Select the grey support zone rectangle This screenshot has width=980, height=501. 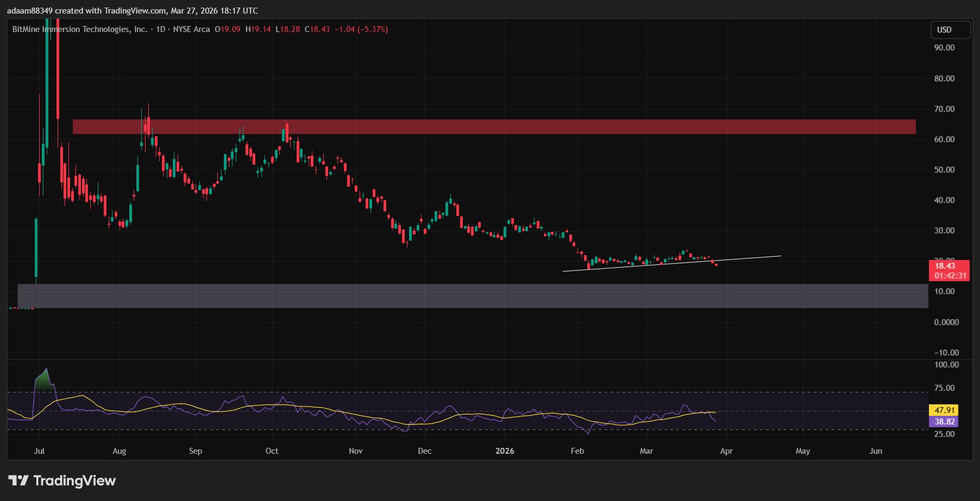pyautogui.click(x=473, y=296)
